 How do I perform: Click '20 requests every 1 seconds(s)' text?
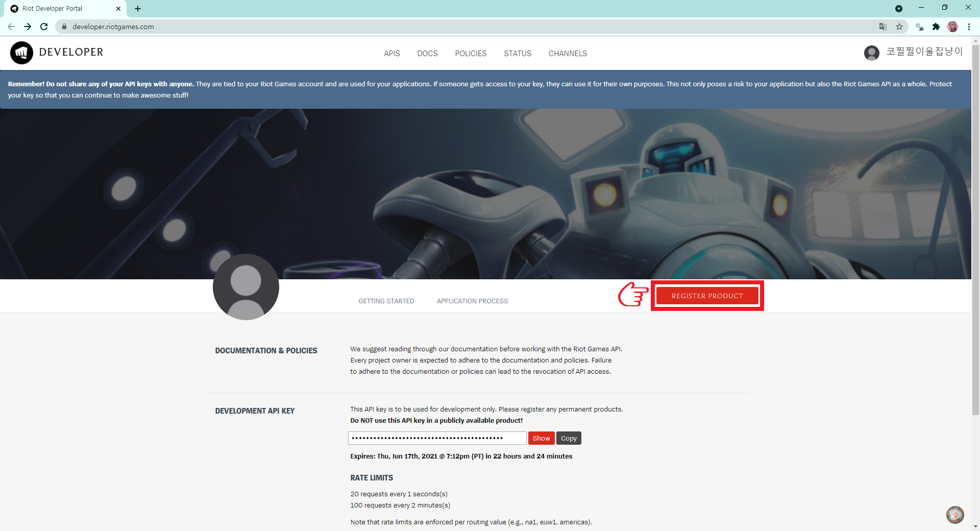399,494
